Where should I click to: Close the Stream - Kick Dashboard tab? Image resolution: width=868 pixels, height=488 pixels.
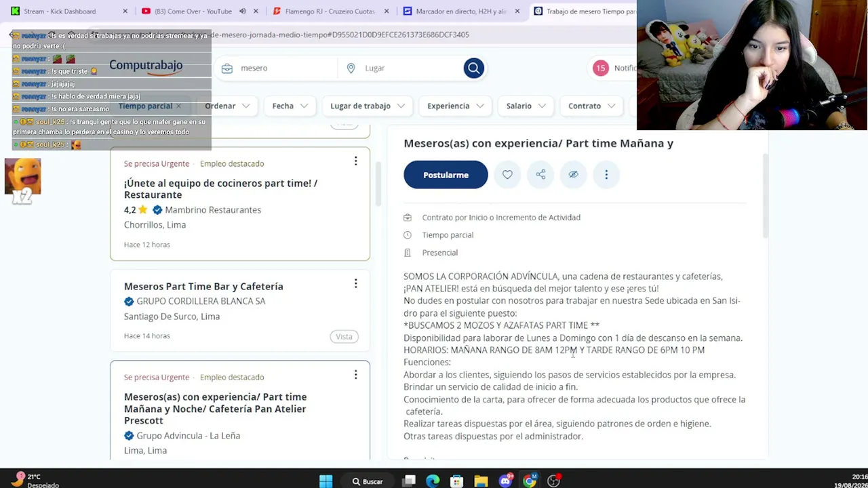(125, 12)
